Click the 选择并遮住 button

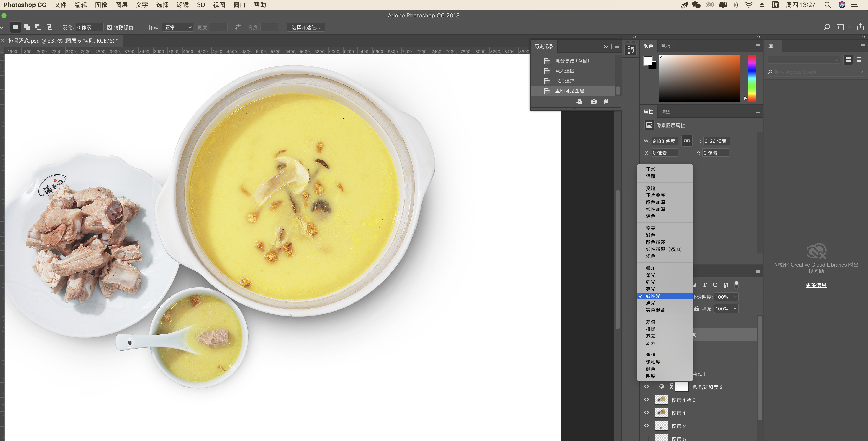click(306, 27)
